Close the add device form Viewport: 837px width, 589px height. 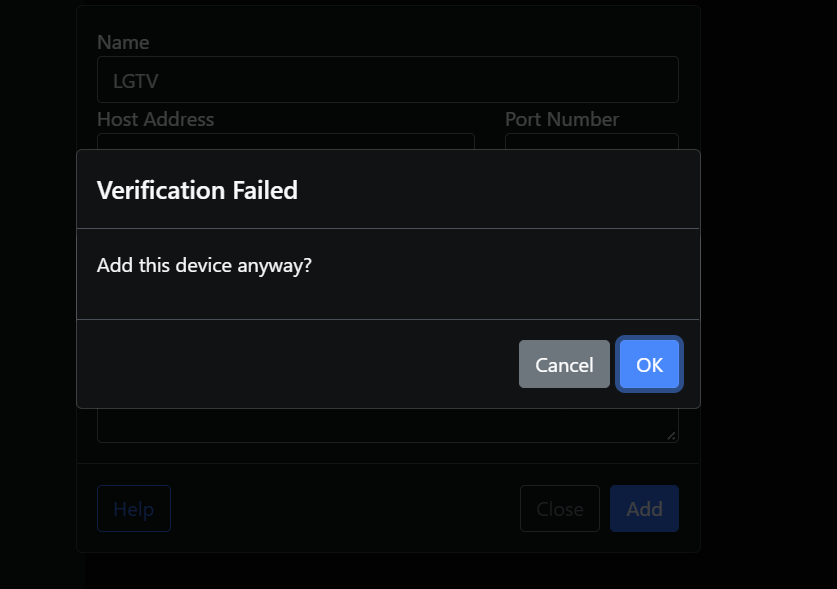559,508
